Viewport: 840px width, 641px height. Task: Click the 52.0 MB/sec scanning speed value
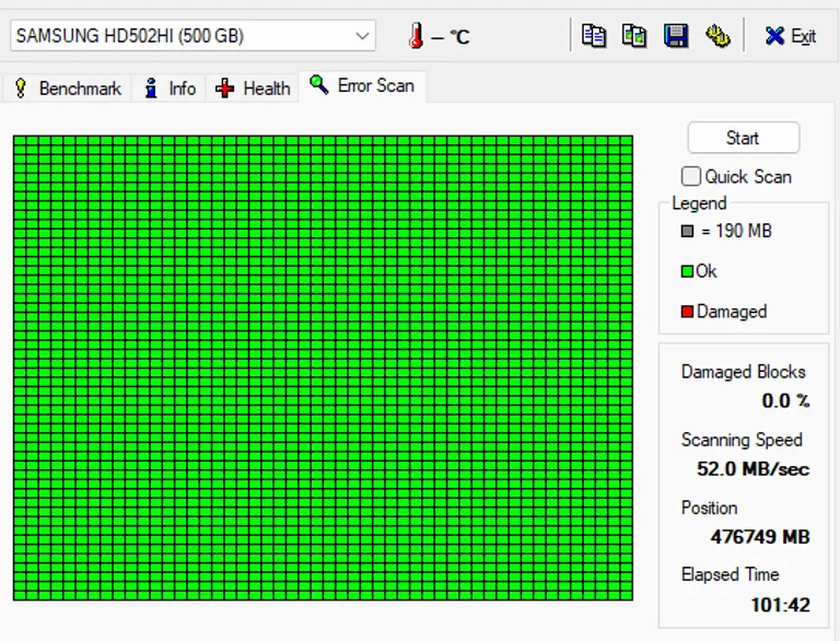753,469
